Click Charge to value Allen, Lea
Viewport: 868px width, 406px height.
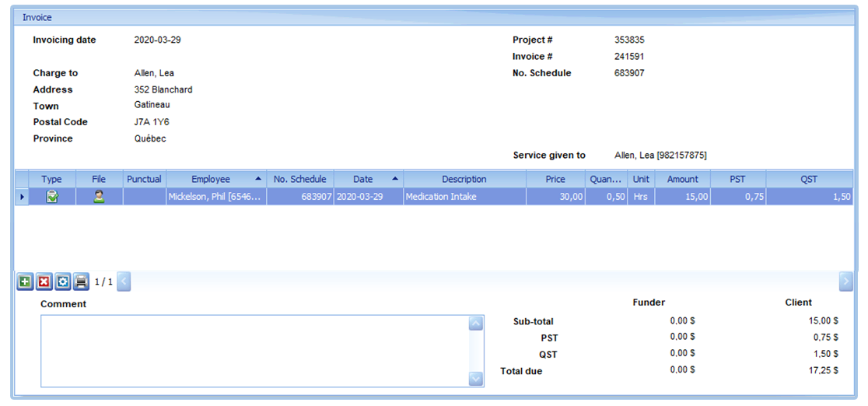(x=155, y=73)
